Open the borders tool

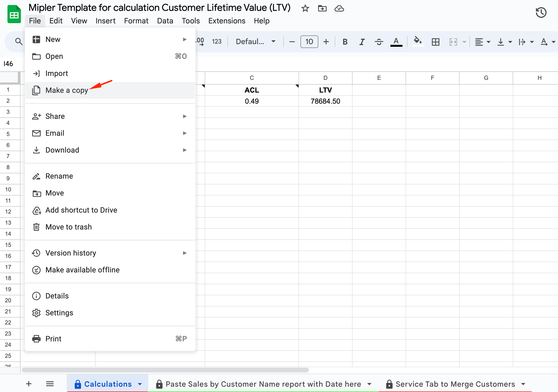[x=435, y=42]
